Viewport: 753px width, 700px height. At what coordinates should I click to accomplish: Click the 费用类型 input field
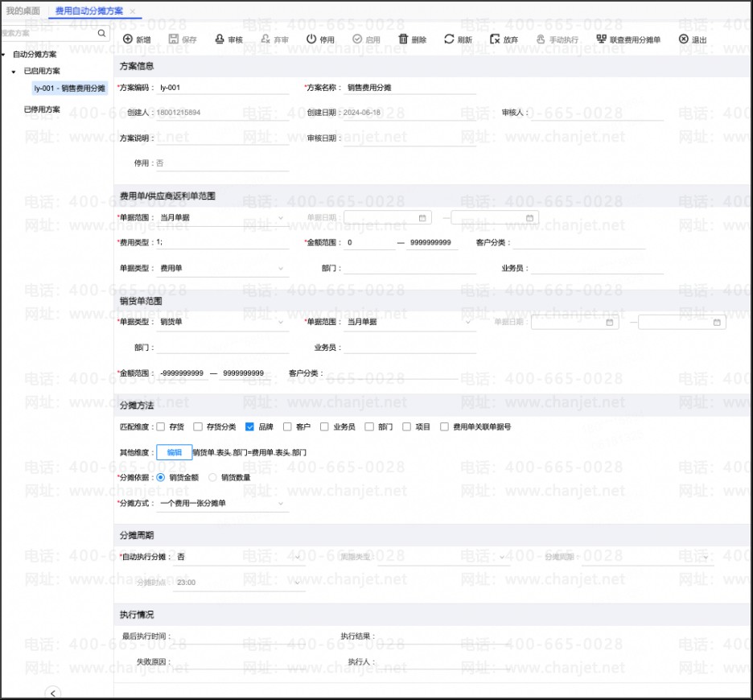point(222,243)
